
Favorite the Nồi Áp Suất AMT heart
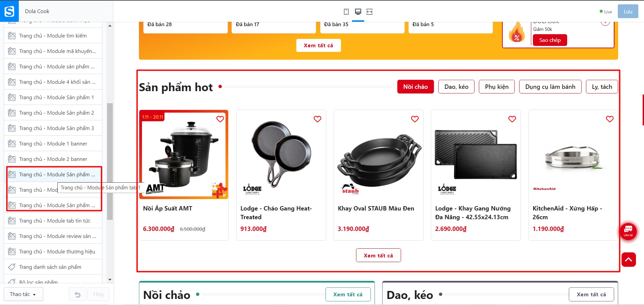[x=220, y=119]
